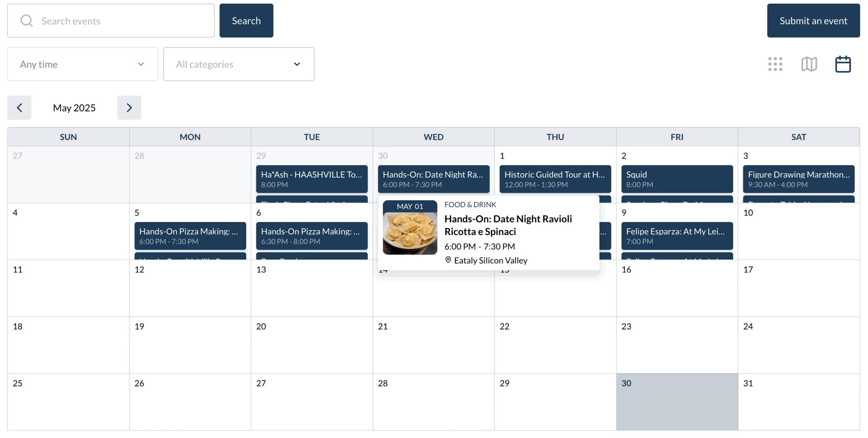Click the search magnifier icon
Image resolution: width=868 pixels, height=438 pixels.
point(26,21)
